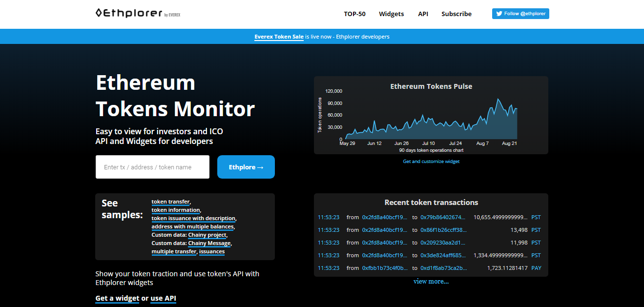This screenshot has width=644, height=307.
Task: Open the TOP-50 menu item
Action: coord(354,14)
